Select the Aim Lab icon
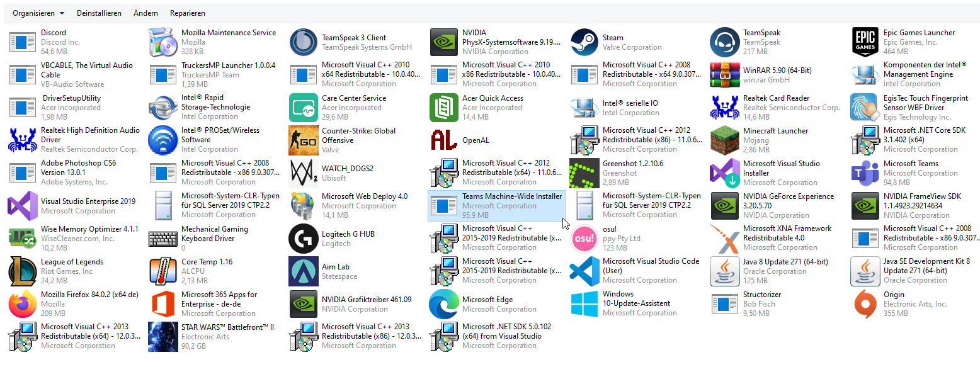This screenshot has width=980, height=367. [x=304, y=271]
